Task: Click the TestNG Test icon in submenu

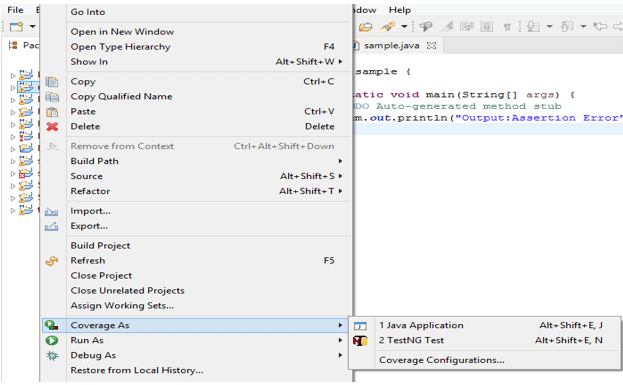Action: click(x=360, y=341)
